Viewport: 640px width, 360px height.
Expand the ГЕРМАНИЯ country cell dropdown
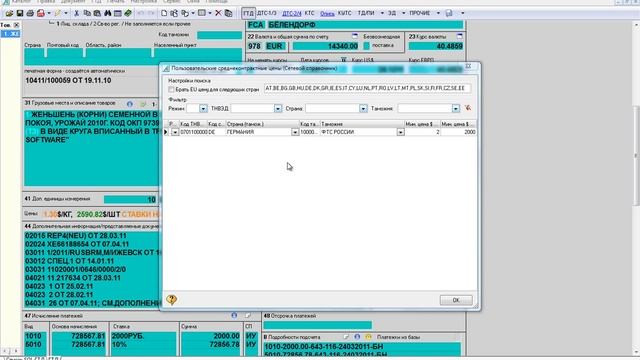[x=295, y=132]
